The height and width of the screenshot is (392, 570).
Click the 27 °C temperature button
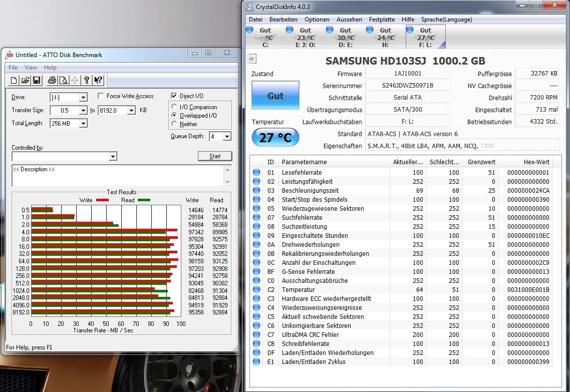click(275, 137)
